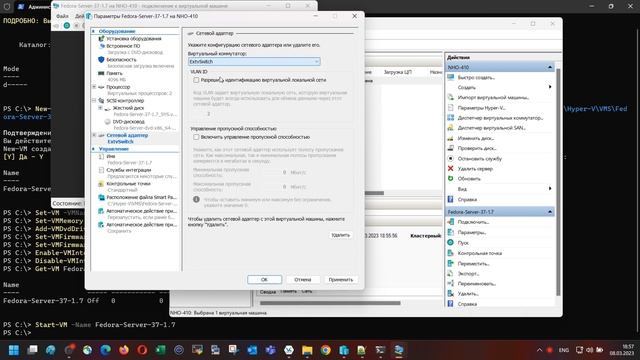Click the Security (Безопасность) shield icon

[x=101, y=60]
